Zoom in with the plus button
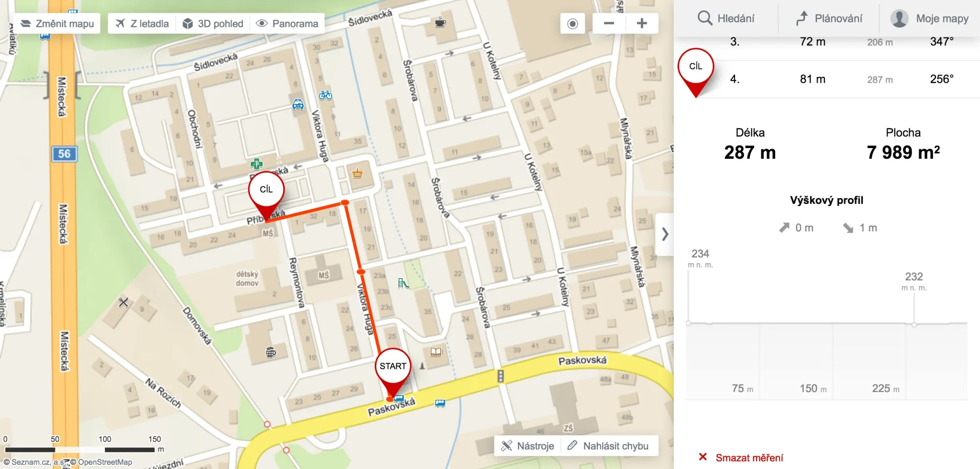 [642, 24]
